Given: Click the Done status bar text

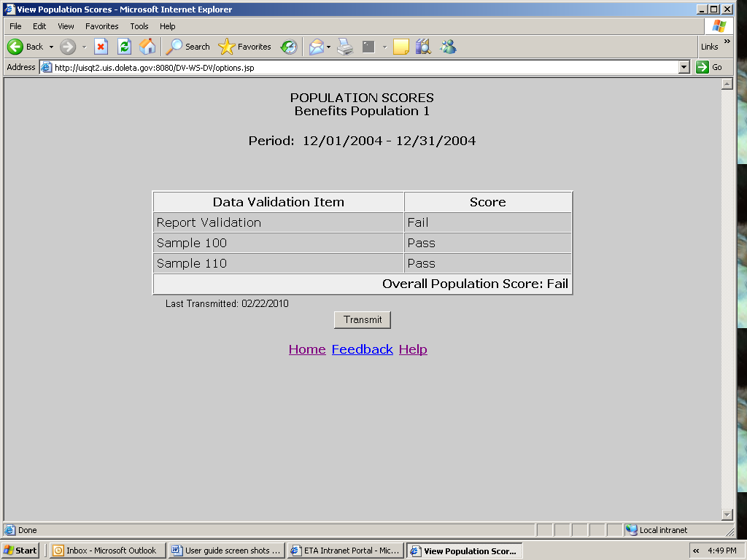Looking at the screenshot, I should point(27,530).
